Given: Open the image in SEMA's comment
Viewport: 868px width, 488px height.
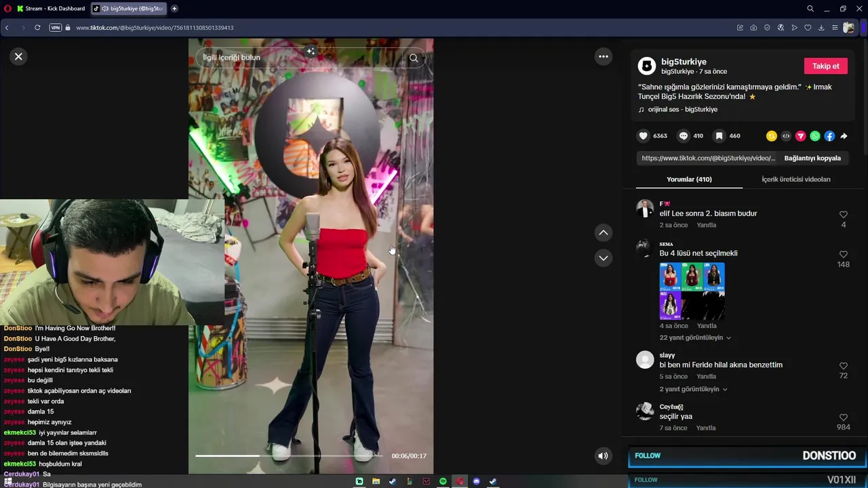Looking at the screenshot, I should pyautogui.click(x=692, y=291).
